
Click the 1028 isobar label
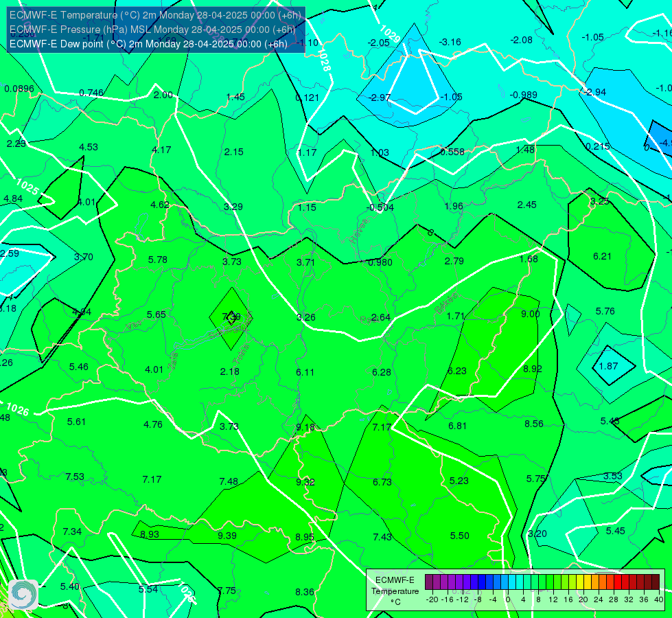point(324,60)
